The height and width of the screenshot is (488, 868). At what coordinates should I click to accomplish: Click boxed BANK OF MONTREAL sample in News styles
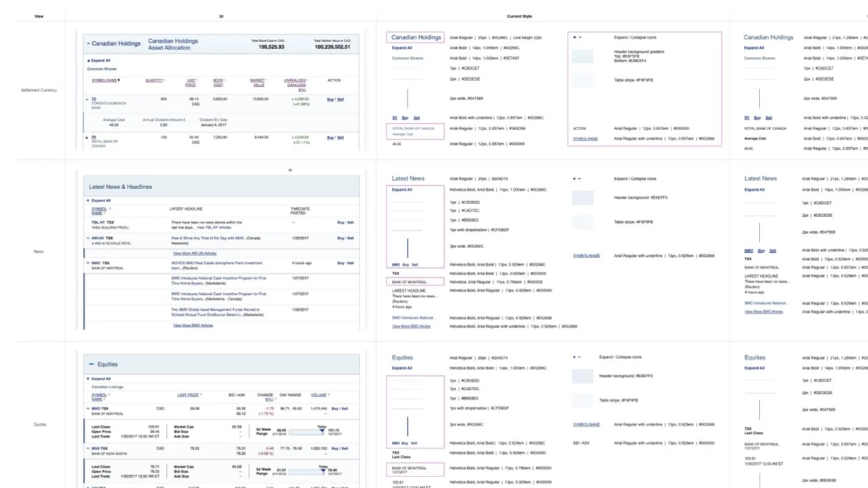[x=416, y=281]
